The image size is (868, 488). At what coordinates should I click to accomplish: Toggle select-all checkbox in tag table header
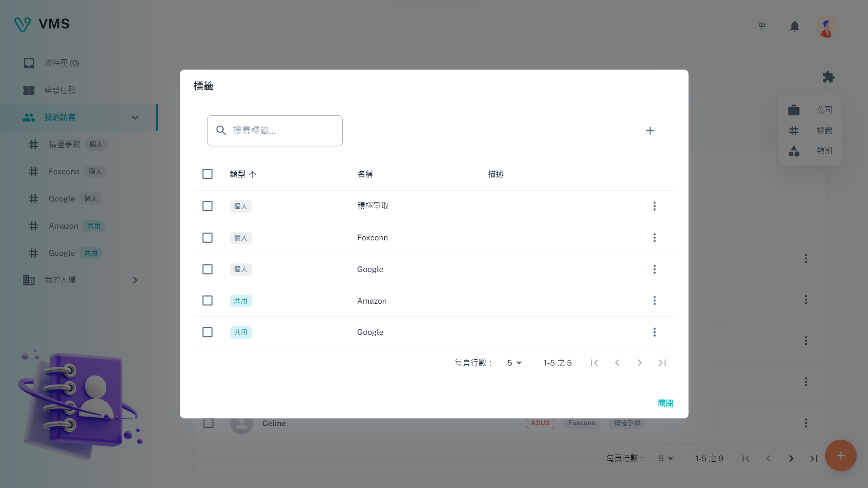pos(208,174)
